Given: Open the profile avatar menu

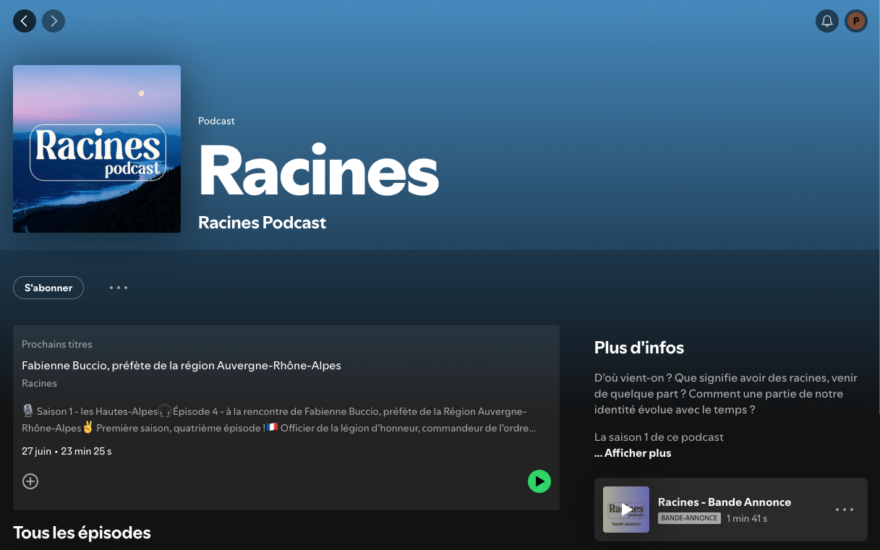Looking at the screenshot, I should click(856, 21).
